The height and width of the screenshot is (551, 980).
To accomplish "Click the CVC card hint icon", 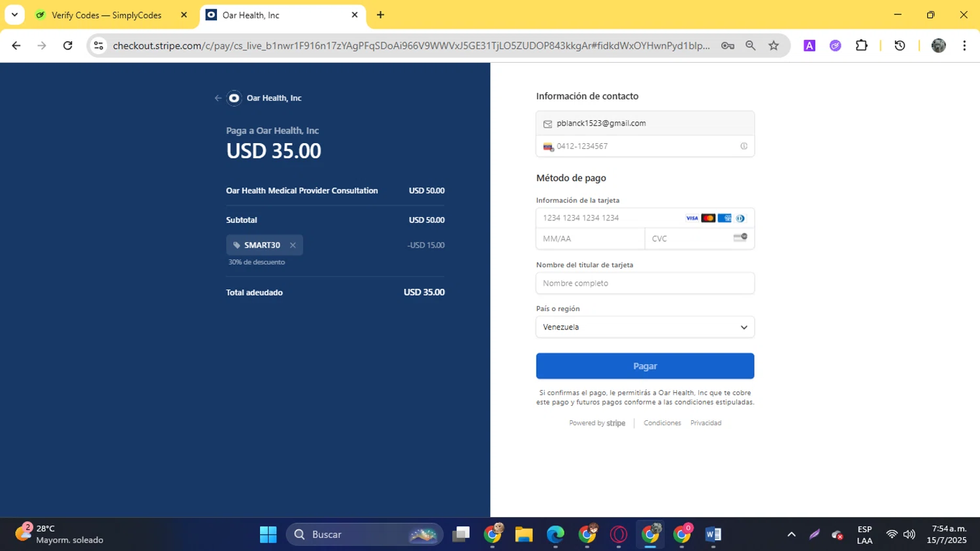I will [740, 237].
